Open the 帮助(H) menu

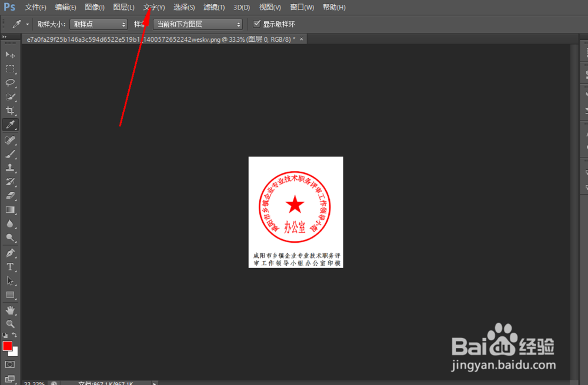pos(334,7)
